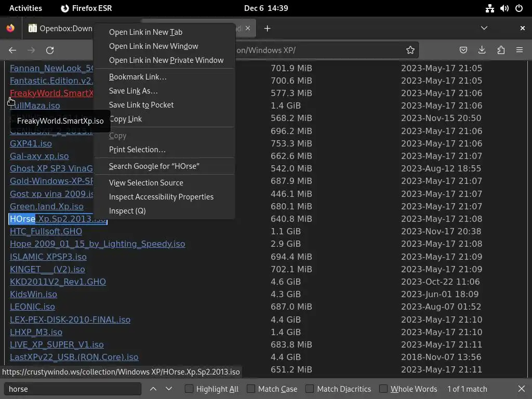
Task: Choose Open Link in New Tab
Action: [x=165, y=32]
